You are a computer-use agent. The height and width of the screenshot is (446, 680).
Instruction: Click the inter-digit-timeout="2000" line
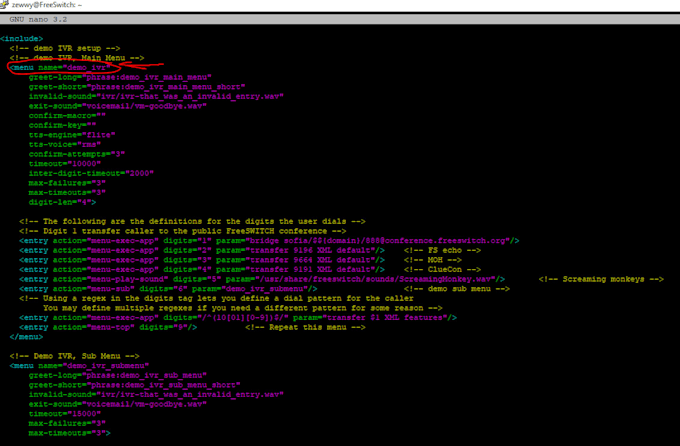pos(91,173)
